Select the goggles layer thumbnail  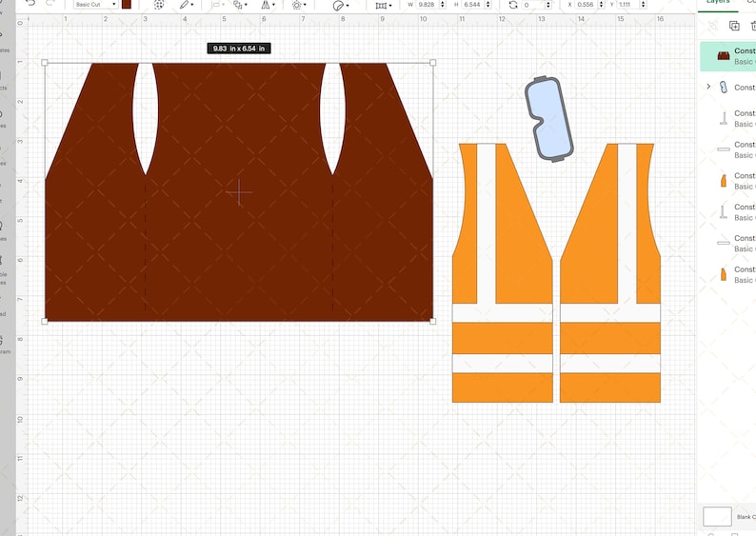pyautogui.click(x=724, y=88)
